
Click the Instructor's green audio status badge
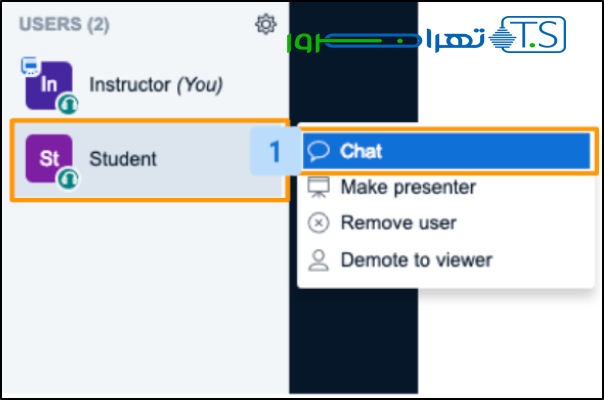[68, 103]
